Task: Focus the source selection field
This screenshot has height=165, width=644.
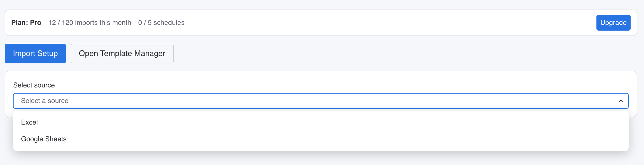Action: (320, 101)
